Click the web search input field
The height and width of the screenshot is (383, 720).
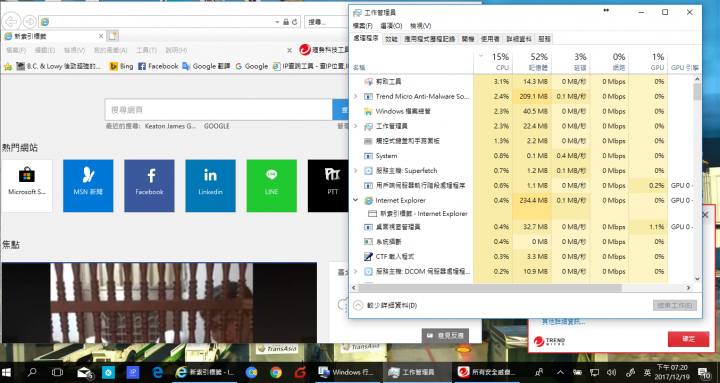coord(219,110)
